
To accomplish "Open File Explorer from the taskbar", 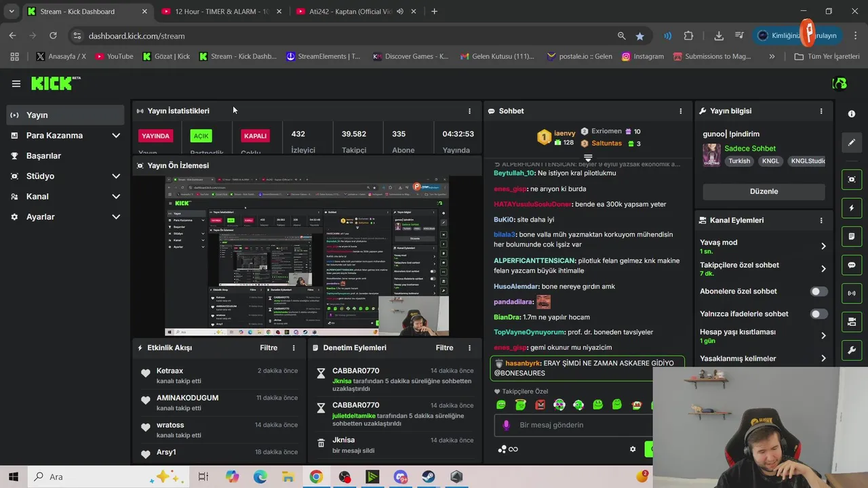I will point(288,476).
